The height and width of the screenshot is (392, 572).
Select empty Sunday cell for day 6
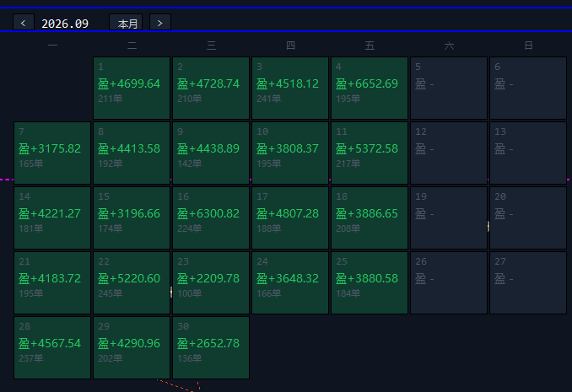(528, 88)
